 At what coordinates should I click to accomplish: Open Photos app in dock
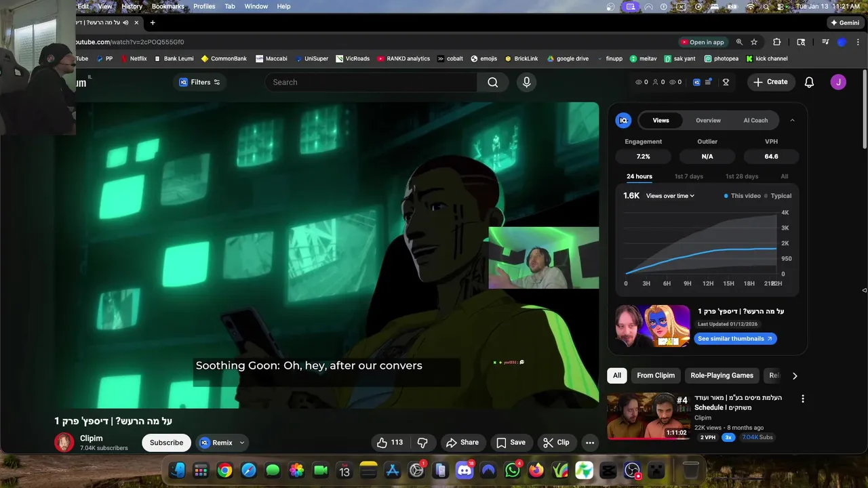pos(297,470)
